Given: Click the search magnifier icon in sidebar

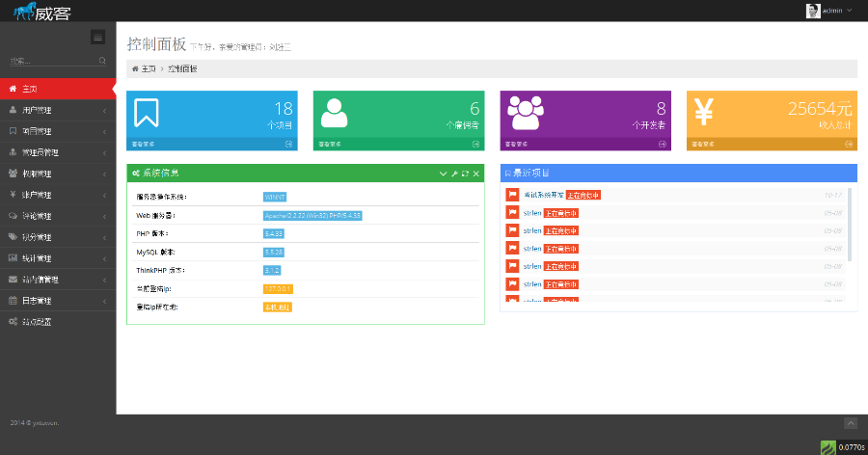Looking at the screenshot, I should [102, 61].
